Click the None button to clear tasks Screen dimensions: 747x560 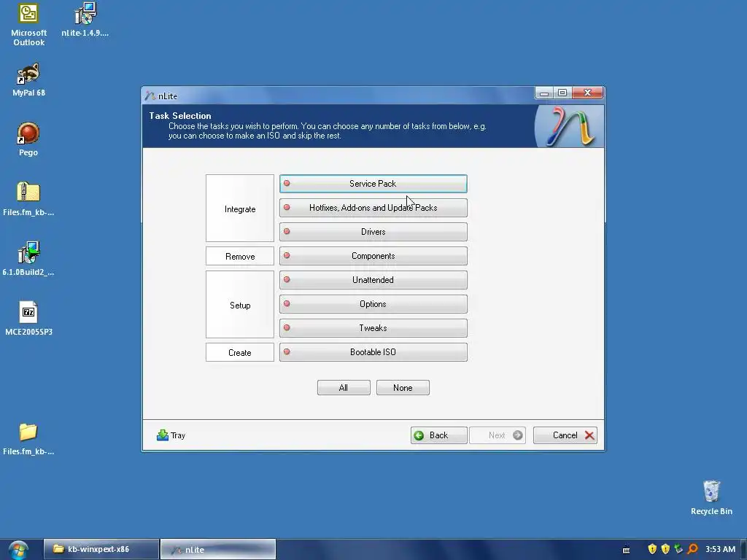click(x=403, y=388)
